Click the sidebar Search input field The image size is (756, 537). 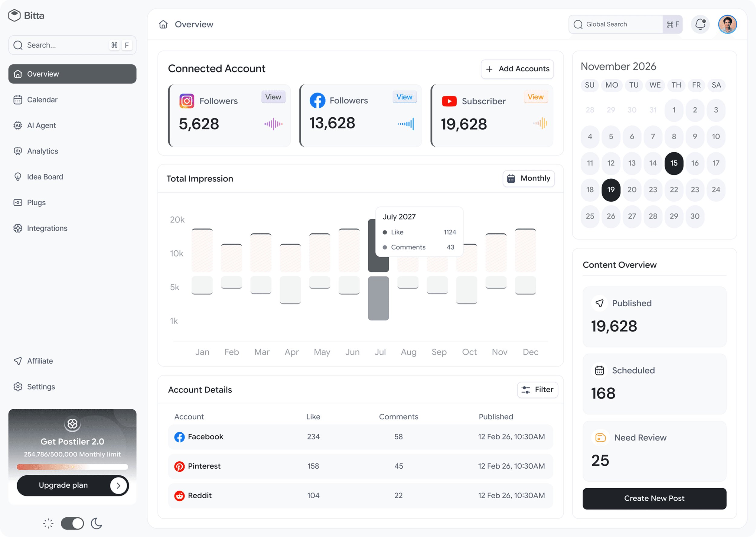(x=73, y=45)
